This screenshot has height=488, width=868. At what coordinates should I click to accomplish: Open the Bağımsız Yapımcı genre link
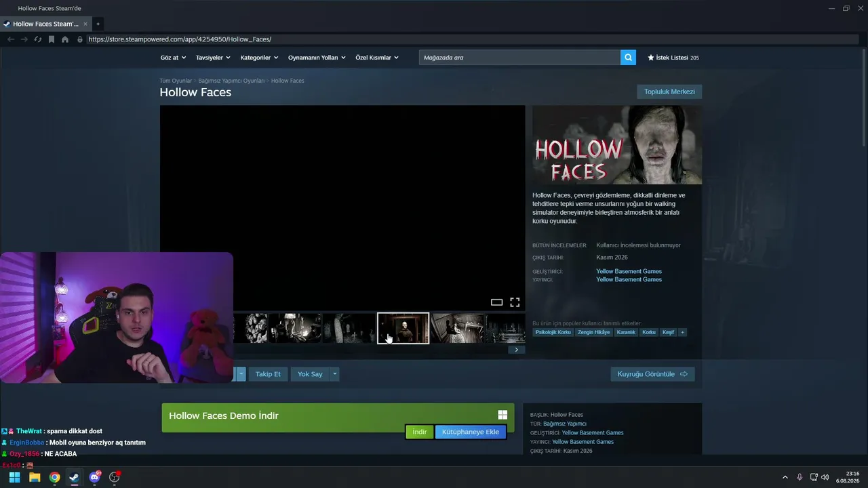(x=565, y=424)
